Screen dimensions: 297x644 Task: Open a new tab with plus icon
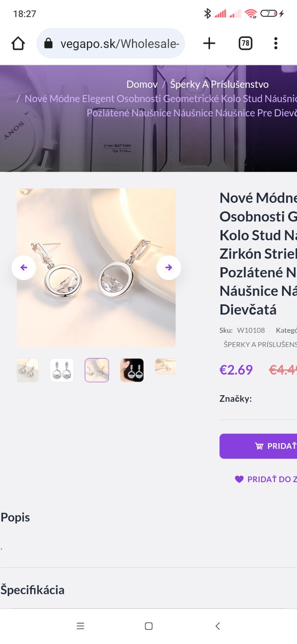209,43
